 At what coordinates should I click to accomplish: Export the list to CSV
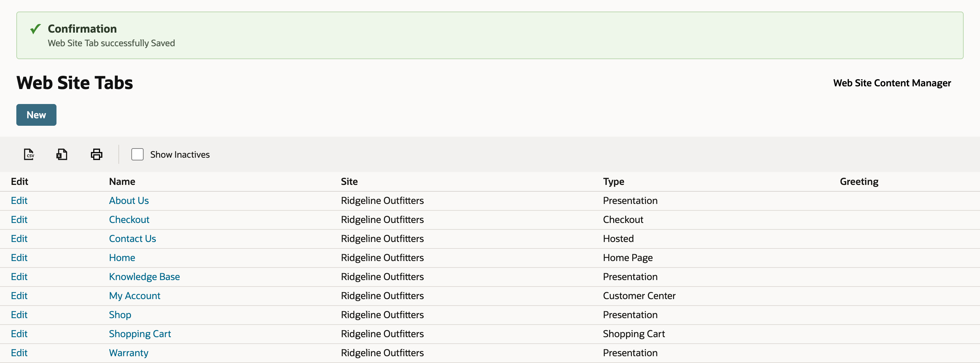click(x=29, y=154)
